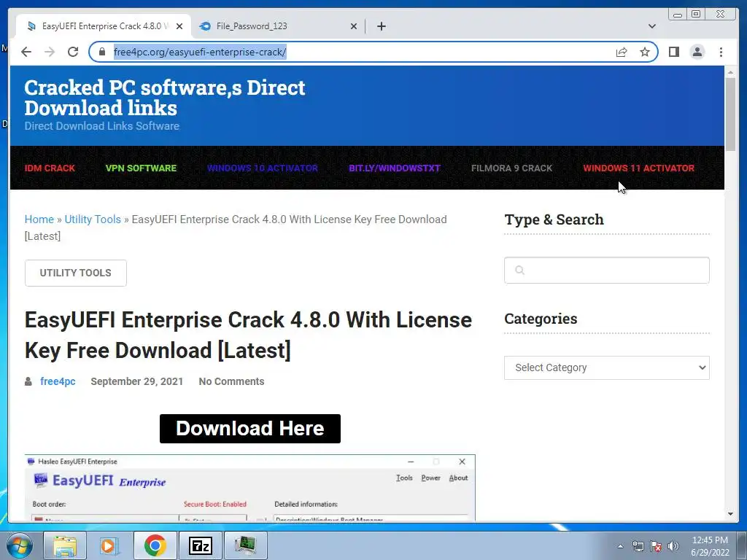Image resolution: width=747 pixels, height=560 pixels.
Task: View site security padlock info
Action: tap(102, 52)
